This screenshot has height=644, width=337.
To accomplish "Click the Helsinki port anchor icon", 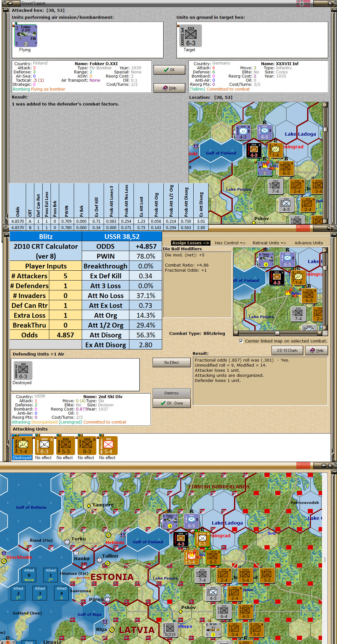I will (123, 535).
